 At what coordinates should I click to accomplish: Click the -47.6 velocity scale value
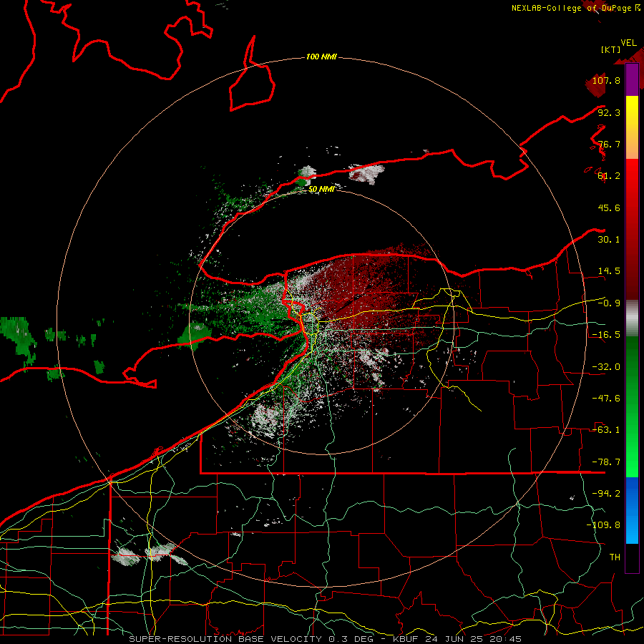tap(606, 398)
